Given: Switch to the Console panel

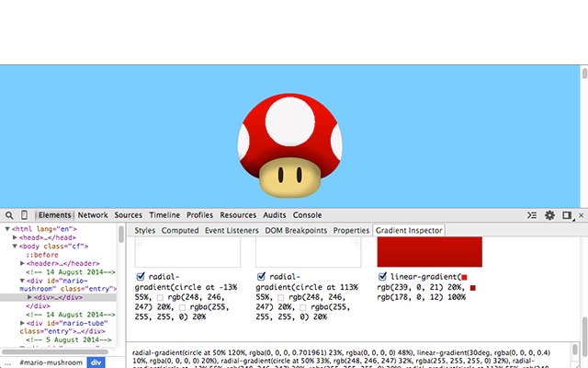Looking at the screenshot, I should coord(307,215).
